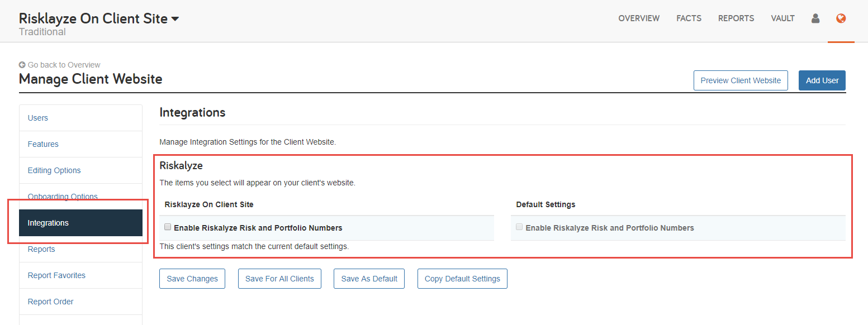Open Report Order sidebar item
Viewport: 868px width, 325px height.
click(80, 302)
